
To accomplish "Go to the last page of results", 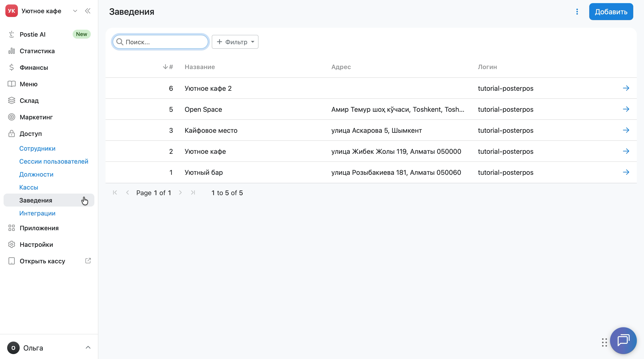I will coord(193,192).
